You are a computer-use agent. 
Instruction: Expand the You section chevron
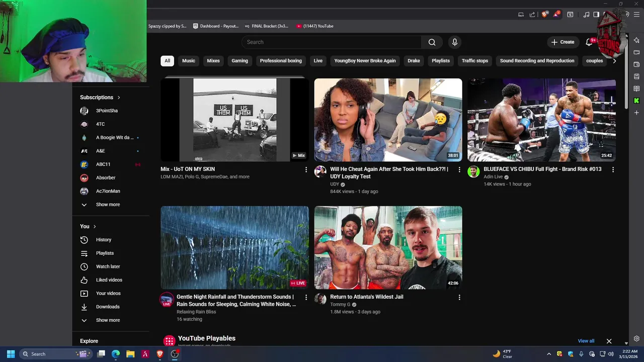click(x=95, y=227)
